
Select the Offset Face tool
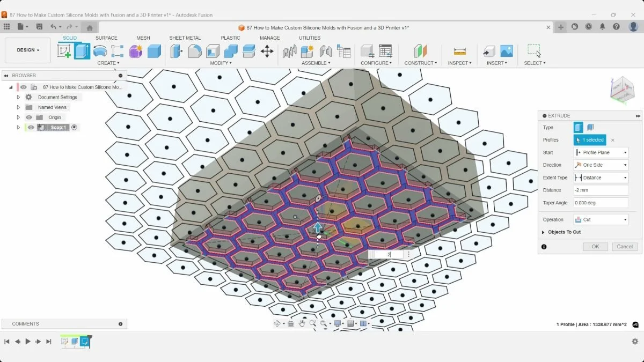(x=248, y=51)
